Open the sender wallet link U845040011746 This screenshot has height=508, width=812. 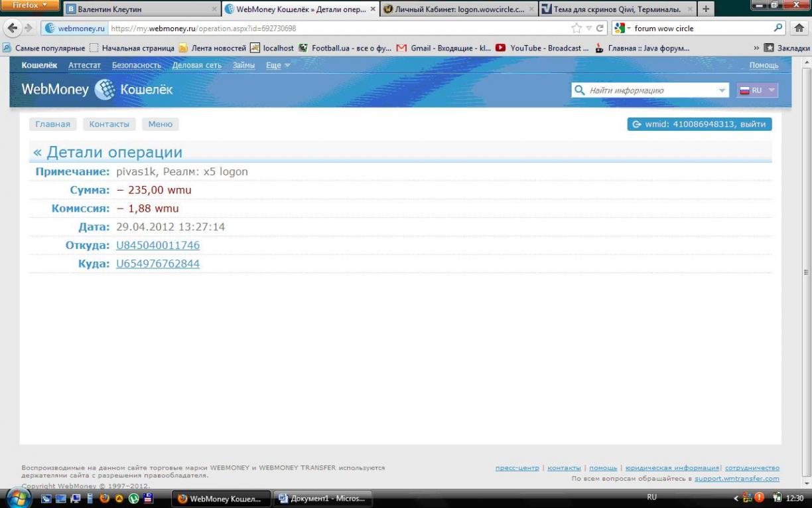tap(158, 246)
